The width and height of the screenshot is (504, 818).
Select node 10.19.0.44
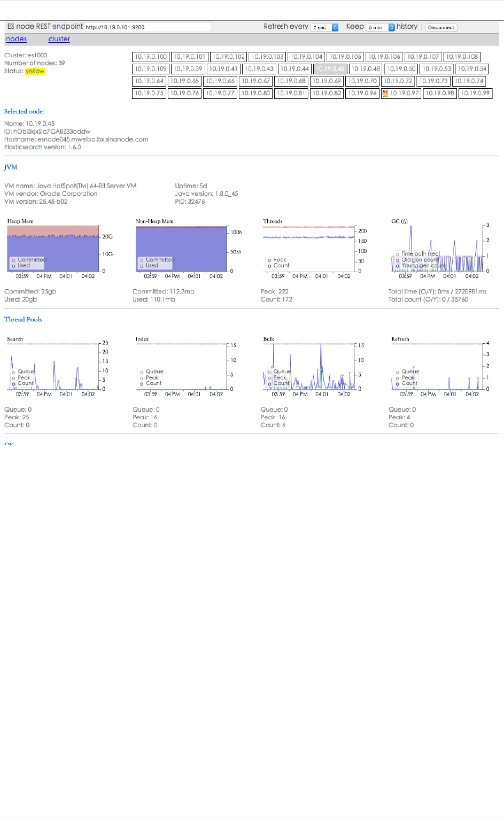tap(294, 69)
